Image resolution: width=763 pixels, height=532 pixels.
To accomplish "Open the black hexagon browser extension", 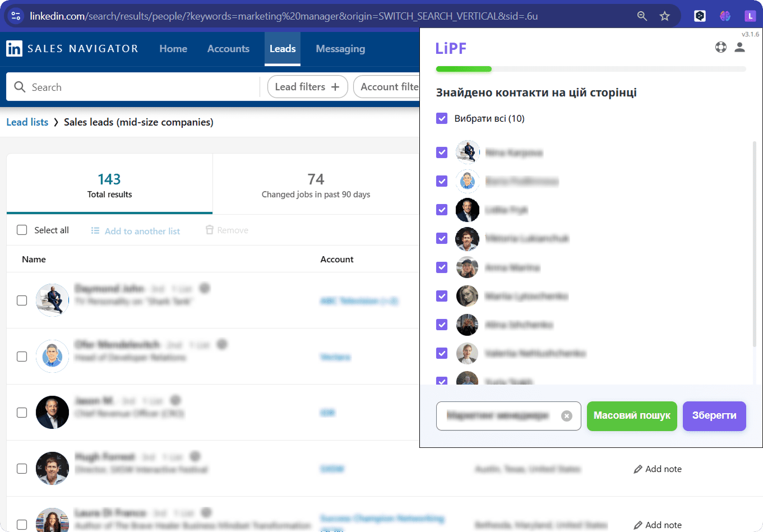I will [700, 16].
